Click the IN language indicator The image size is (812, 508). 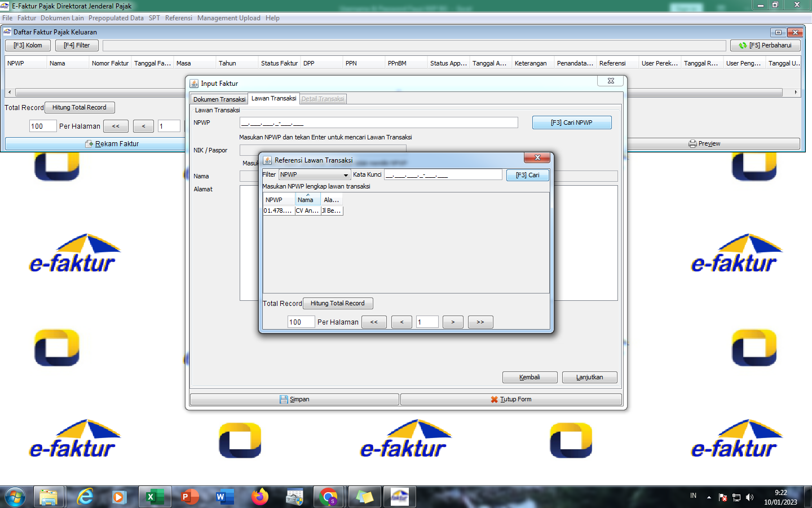coord(693,496)
